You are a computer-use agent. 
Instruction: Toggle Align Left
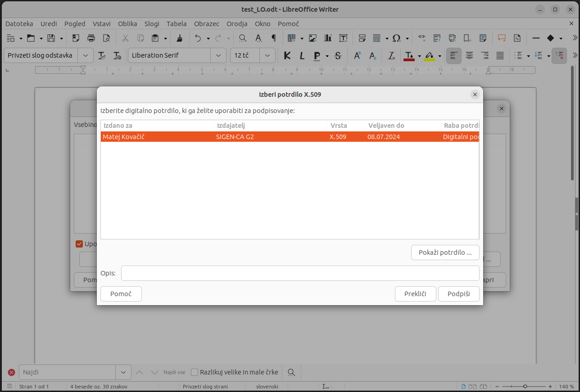tap(454, 56)
